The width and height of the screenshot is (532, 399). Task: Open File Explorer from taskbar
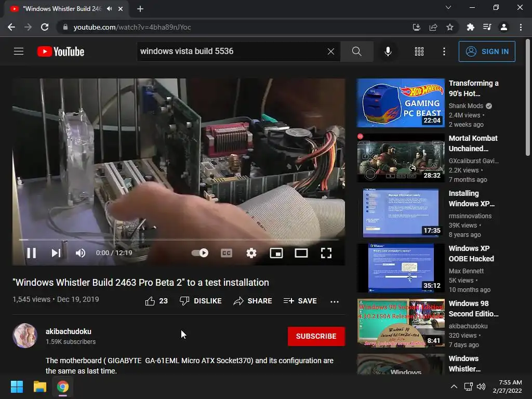click(39, 387)
